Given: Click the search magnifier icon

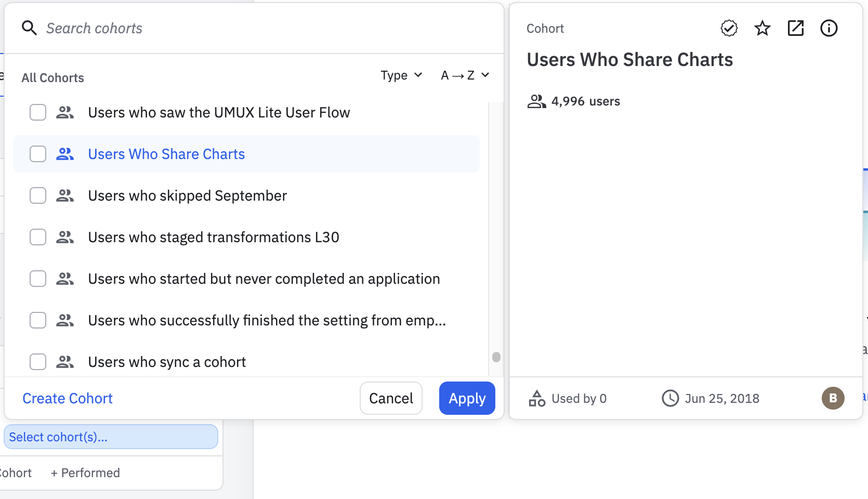Looking at the screenshot, I should (29, 28).
